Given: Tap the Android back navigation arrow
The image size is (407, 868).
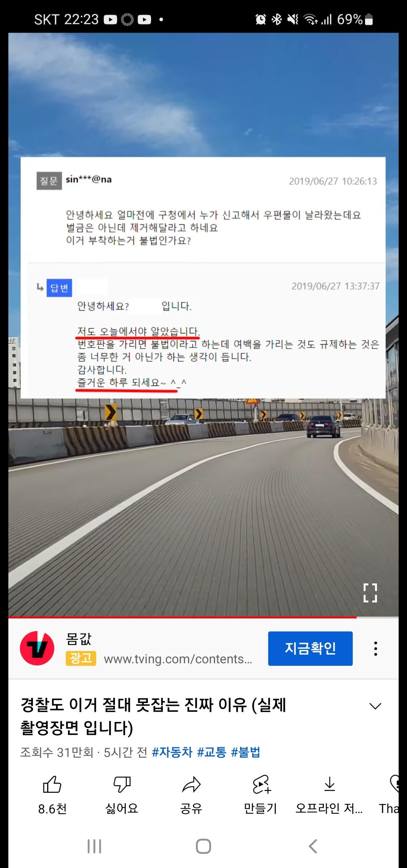Looking at the screenshot, I should [x=313, y=846].
